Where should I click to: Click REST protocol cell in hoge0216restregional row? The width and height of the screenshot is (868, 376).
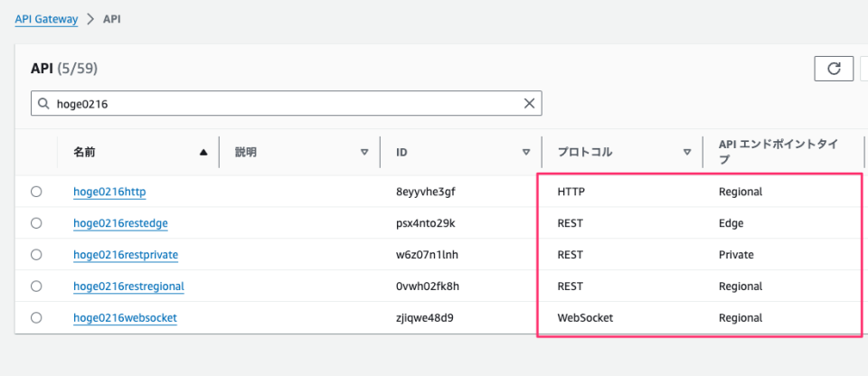[571, 287]
